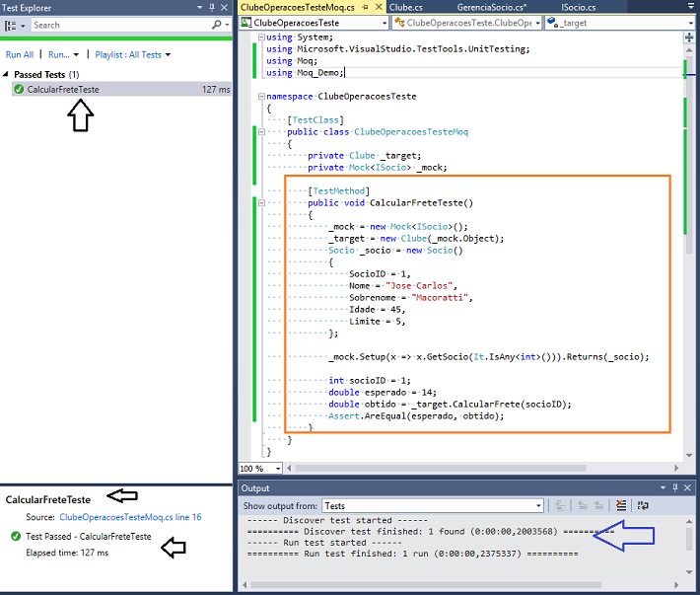Open ClubeOperacoesTesteMoq.cs line 16 source link
Viewport: 700px width, 595px height.
coord(130,517)
